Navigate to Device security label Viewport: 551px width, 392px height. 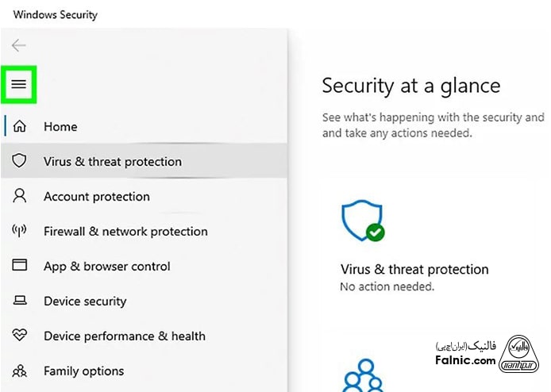tap(85, 302)
